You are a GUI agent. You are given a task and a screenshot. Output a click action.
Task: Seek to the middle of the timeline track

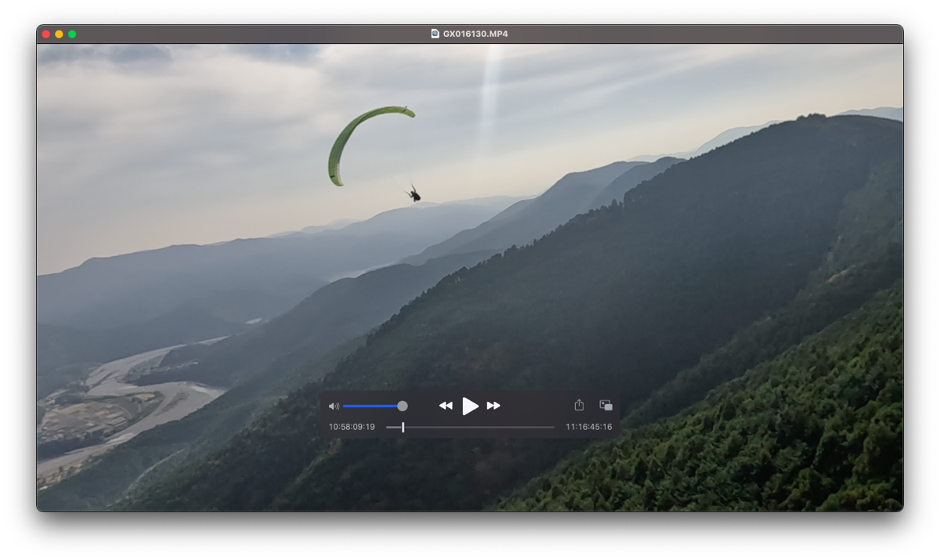[471, 427]
